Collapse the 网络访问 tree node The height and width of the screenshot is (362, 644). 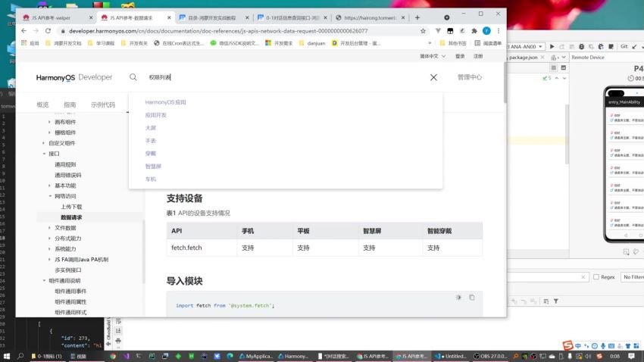coord(50,196)
